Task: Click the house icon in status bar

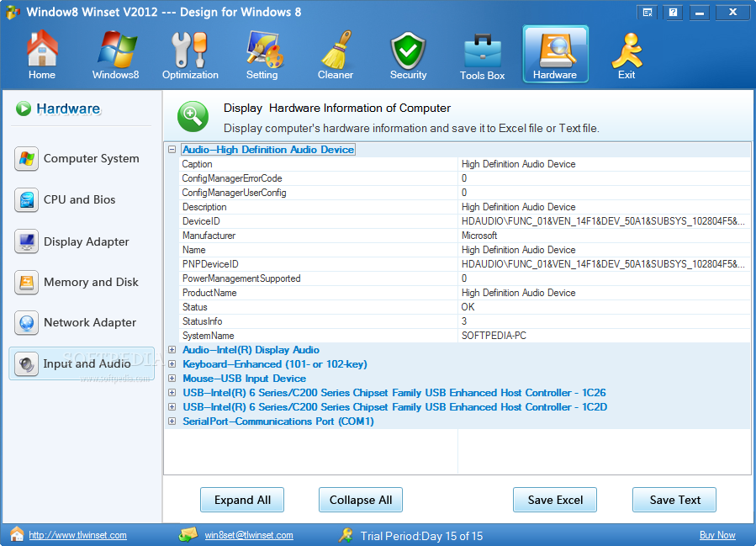Action: click(17, 534)
